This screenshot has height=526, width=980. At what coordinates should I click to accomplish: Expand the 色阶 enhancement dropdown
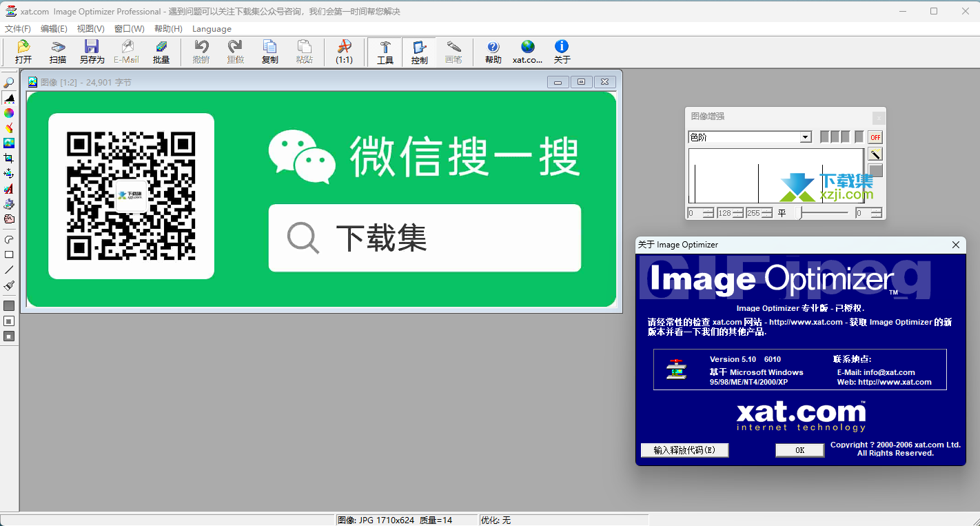805,137
